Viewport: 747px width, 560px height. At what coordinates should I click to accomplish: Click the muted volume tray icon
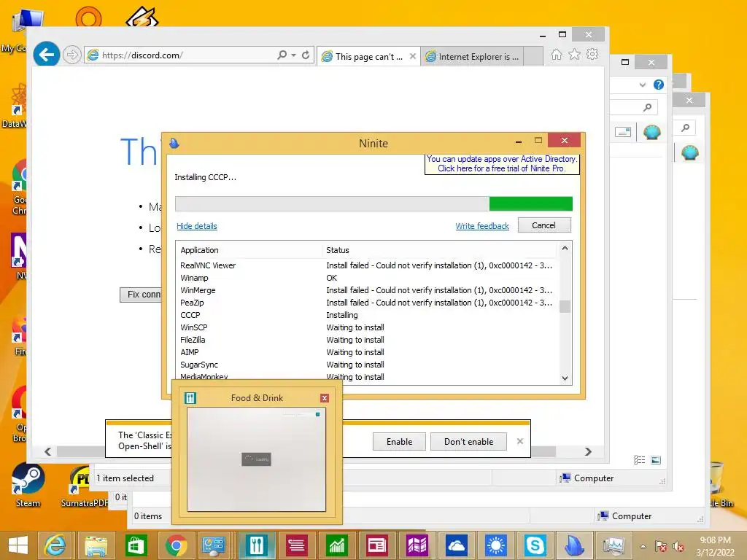678,547
